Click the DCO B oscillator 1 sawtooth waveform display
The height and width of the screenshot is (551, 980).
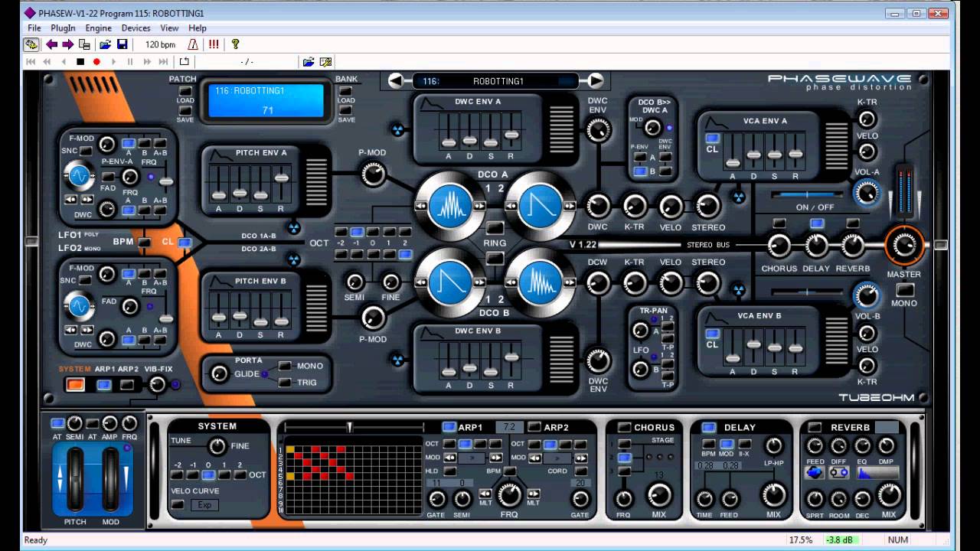(x=450, y=282)
